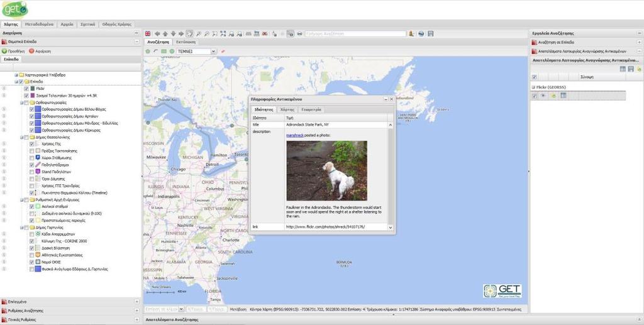Viewport: 644px width, 325px height.
Task: Toggle Σεισμοί Τελευταίων 30 ημερών layer checkbox
Action: click(26, 96)
